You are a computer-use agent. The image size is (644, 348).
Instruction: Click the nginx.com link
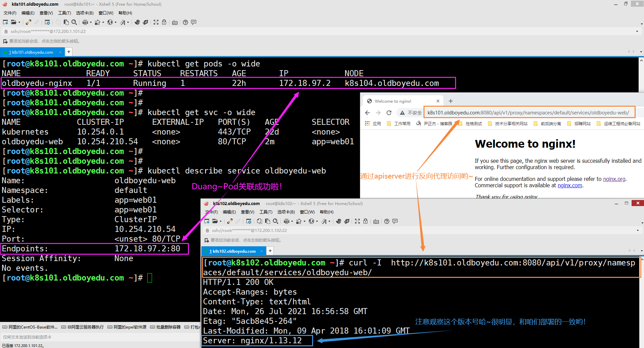pyautogui.click(x=569, y=185)
